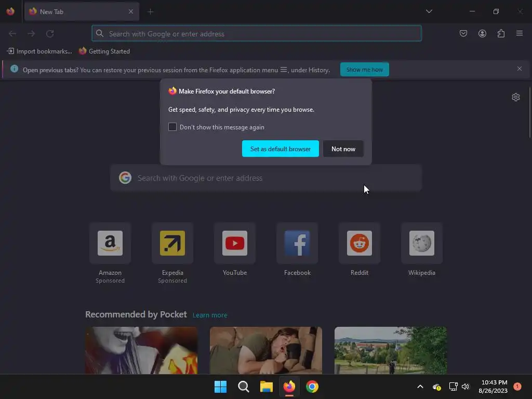This screenshot has height=399, width=532.
Task: Open Pocket story with sleeping person image
Action: coord(265,351)
